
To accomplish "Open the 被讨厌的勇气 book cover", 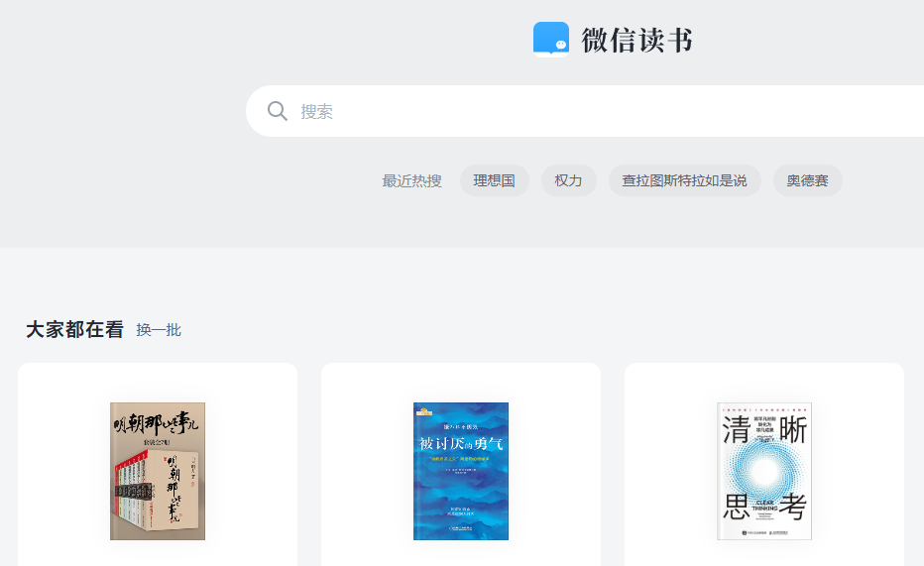I will coord(461,471).
